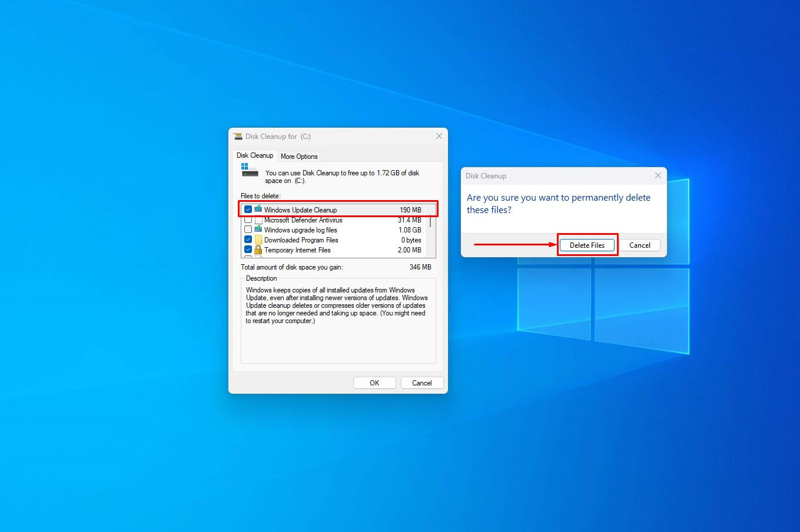Viewport: 800px width, 532px height.
Task: Enable the Windows upgrade log files checkbox
Action: pyautogui.click(x=248, y=230)
